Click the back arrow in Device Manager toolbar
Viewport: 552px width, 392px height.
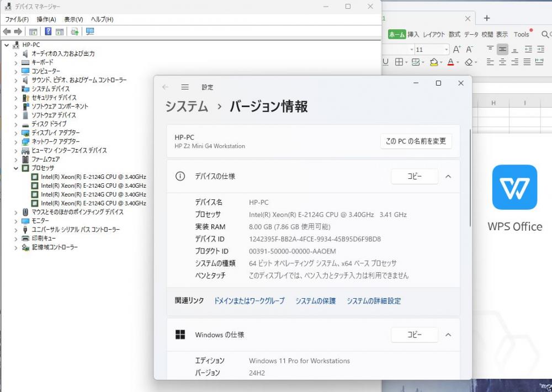(7, 31)
